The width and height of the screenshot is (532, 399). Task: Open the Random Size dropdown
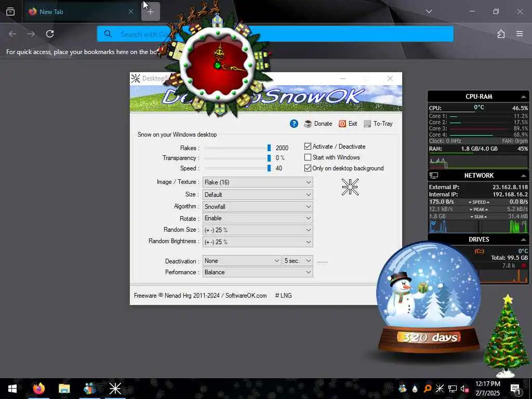(x=258, y=230)
